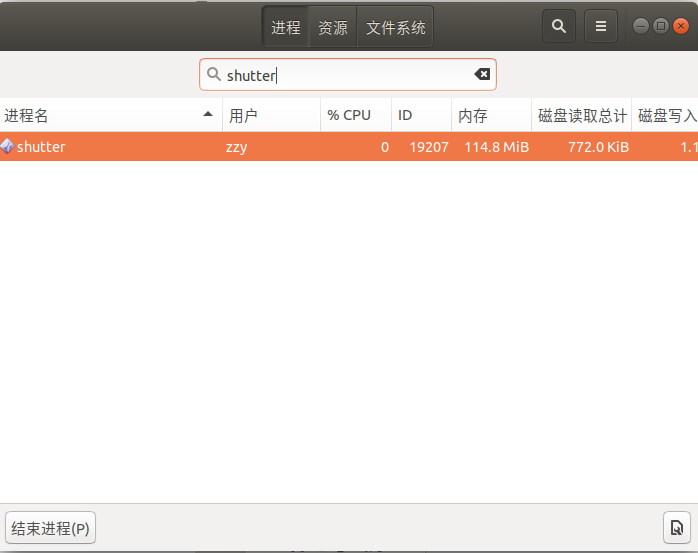Viewport: 698px width, 553px height.
Task: Click disk read value 772.0 KiB
Action: 598,147
